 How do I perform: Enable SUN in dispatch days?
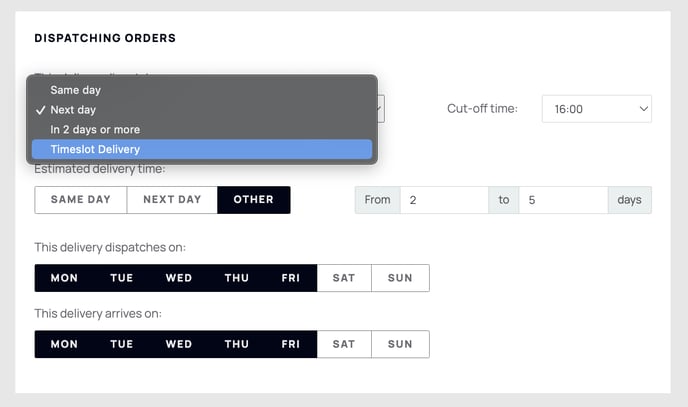click(x=400, y=278)
